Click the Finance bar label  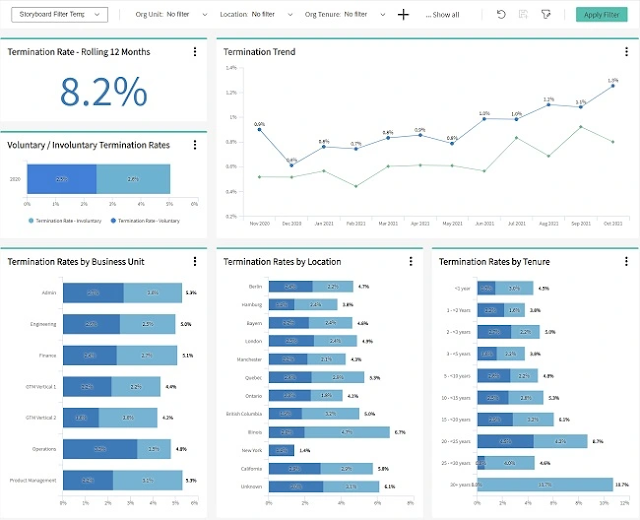pos(47,356)
